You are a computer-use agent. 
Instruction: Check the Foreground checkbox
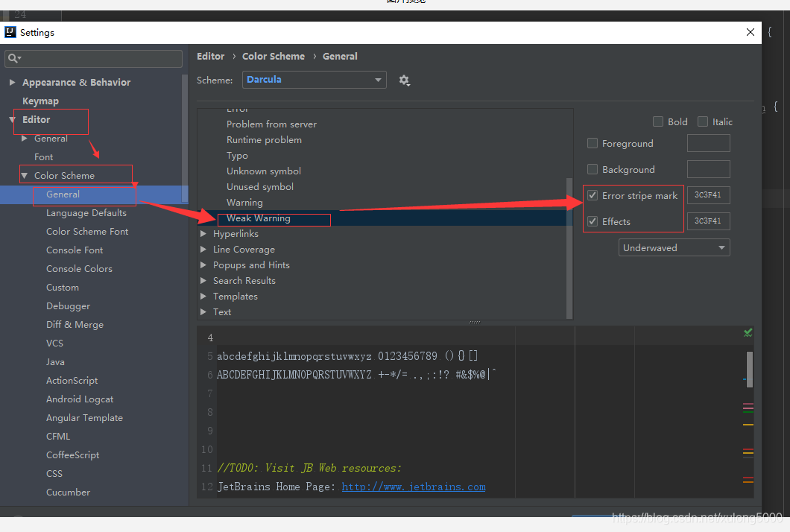click(592, 143)
